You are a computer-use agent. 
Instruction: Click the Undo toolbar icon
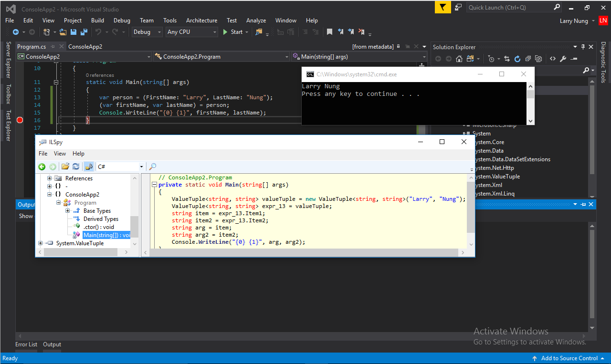pos(98,32)
